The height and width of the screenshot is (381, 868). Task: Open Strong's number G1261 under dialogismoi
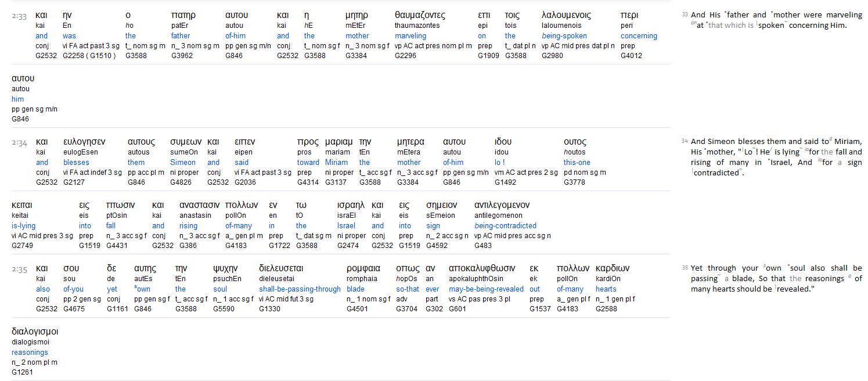click(22, 372)
